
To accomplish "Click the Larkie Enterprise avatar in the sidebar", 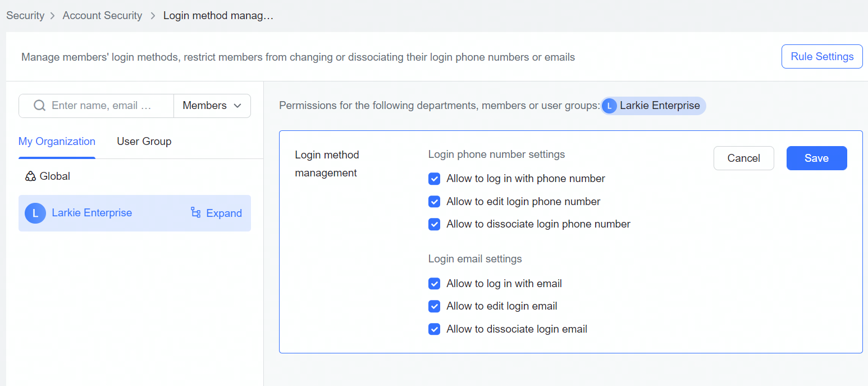I will click(x=35, y=213).
